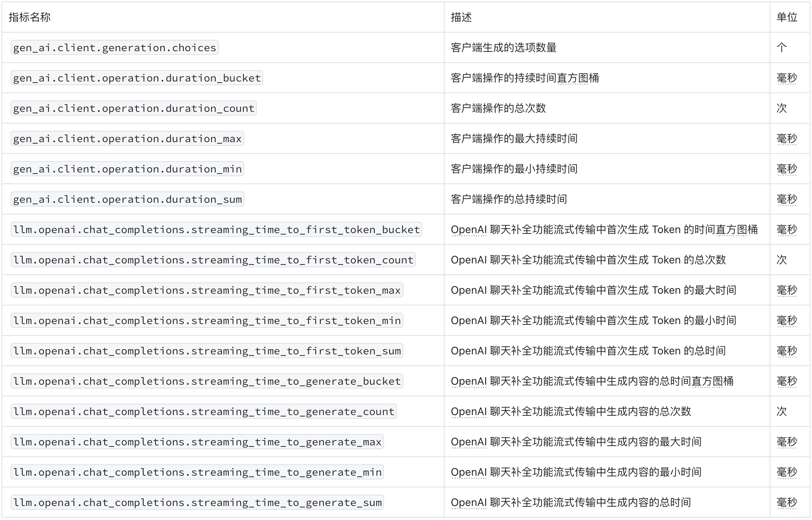Click unit 毫秒 in duration_max row
The width and height of the screenshot is (812, 520).
coord(787,138)
